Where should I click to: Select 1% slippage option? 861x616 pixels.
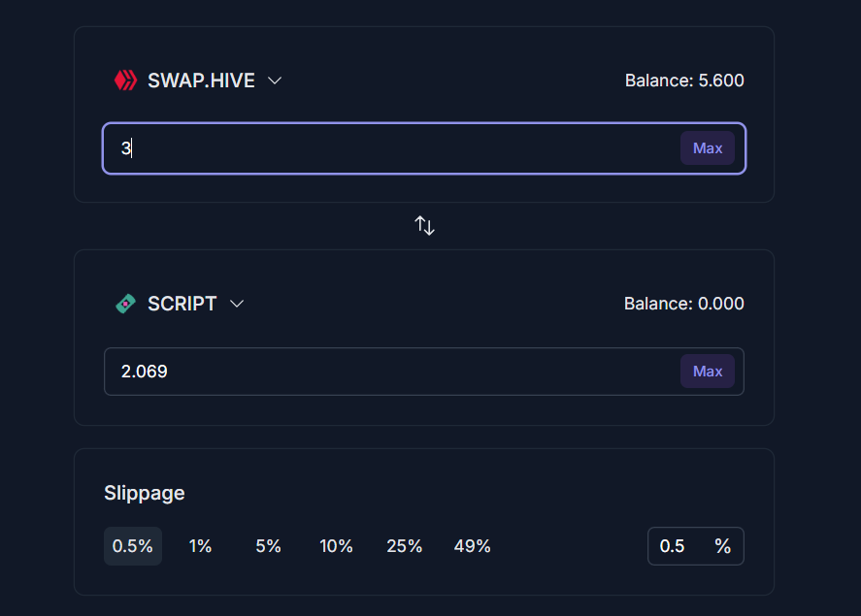pyautogui.click(x=200, y=546)
